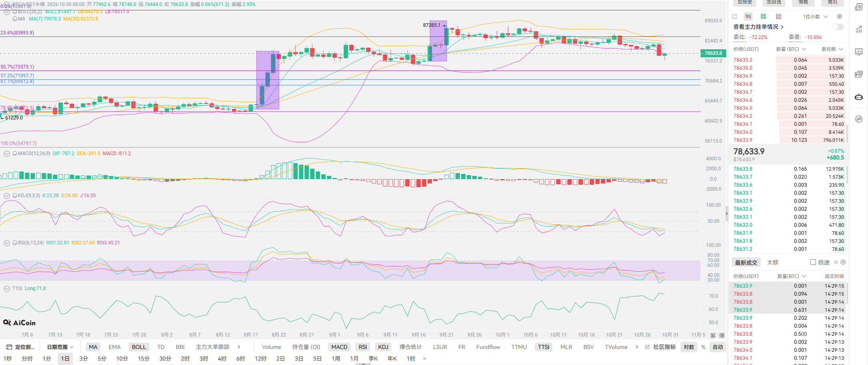Collapse the MACD indicator panel chevron
This screenshot has width=868, height=365.
[7, 153]
